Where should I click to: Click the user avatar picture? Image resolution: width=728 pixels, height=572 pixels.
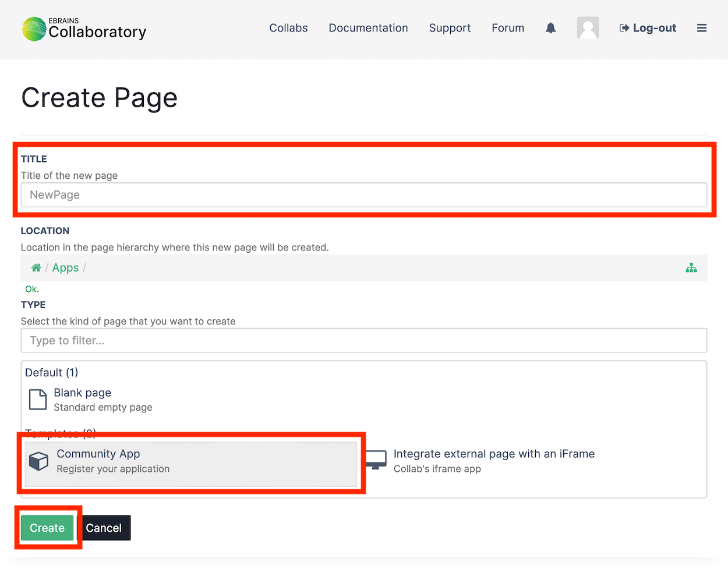[x=588, y=27]
